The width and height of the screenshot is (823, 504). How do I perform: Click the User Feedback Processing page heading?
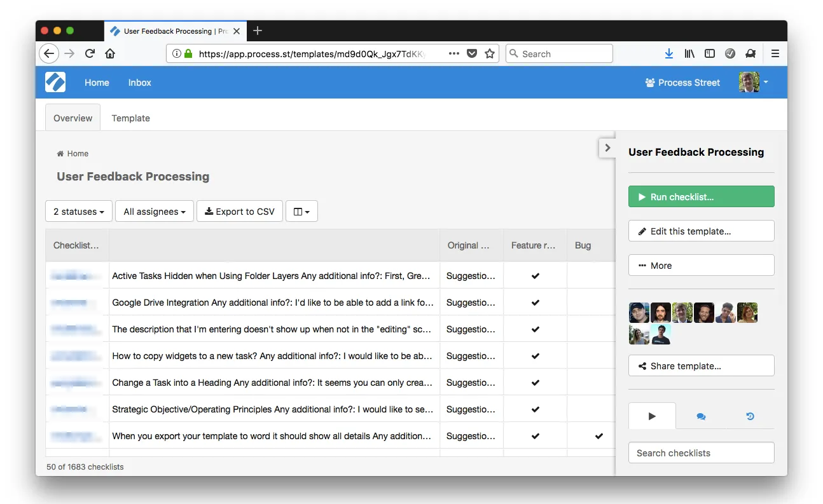[x=133, y=177]
